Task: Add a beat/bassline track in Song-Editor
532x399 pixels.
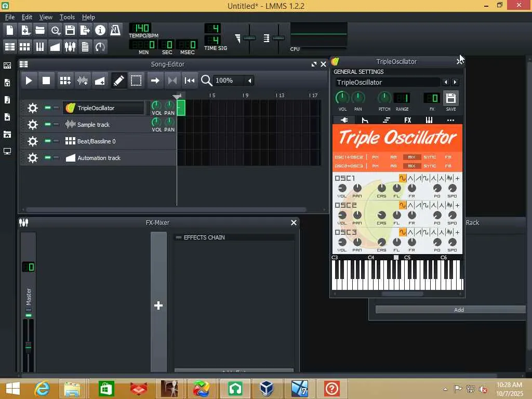Action: click(x=65, y=81)
